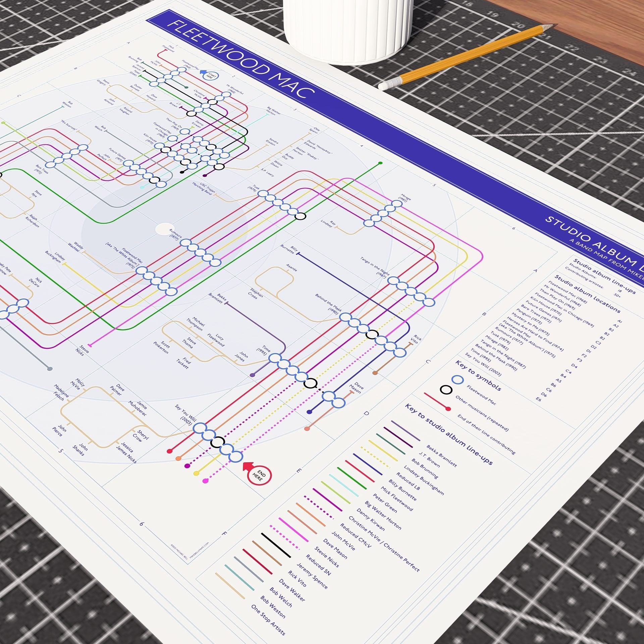Select the dotted magenta Reduced SN legend line

tap(285, 537)
